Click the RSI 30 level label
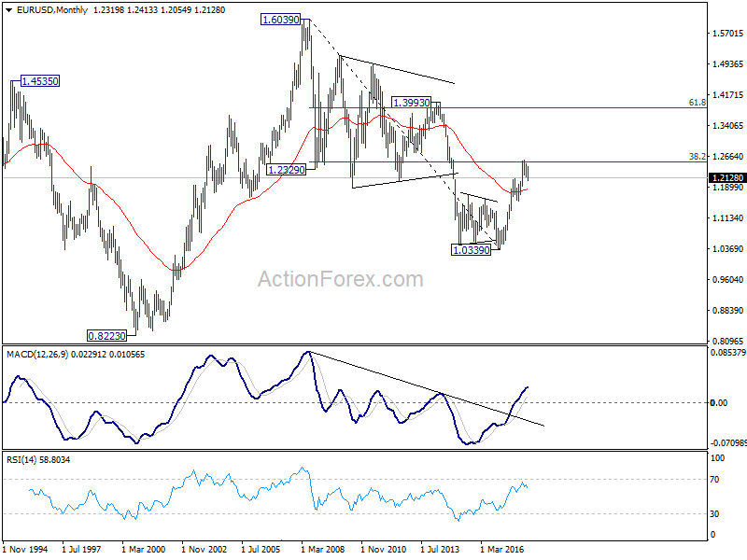Image resolution: width=747 pixels, height=560 pixels. point(714,514)
